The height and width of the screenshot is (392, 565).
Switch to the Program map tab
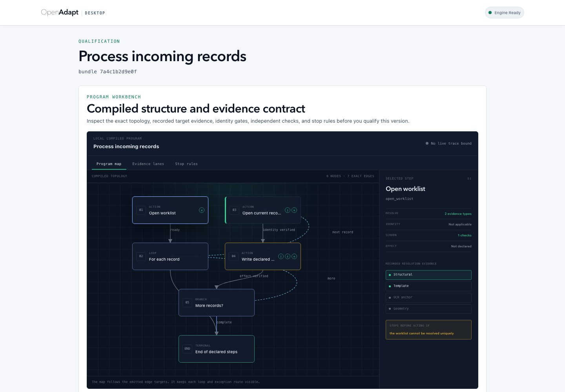point(109,164)
